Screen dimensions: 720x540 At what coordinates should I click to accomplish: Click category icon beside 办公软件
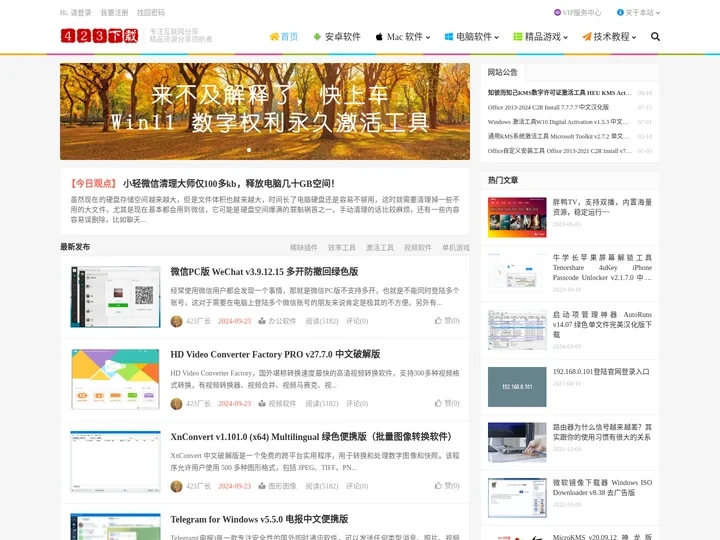pos(262,321)
